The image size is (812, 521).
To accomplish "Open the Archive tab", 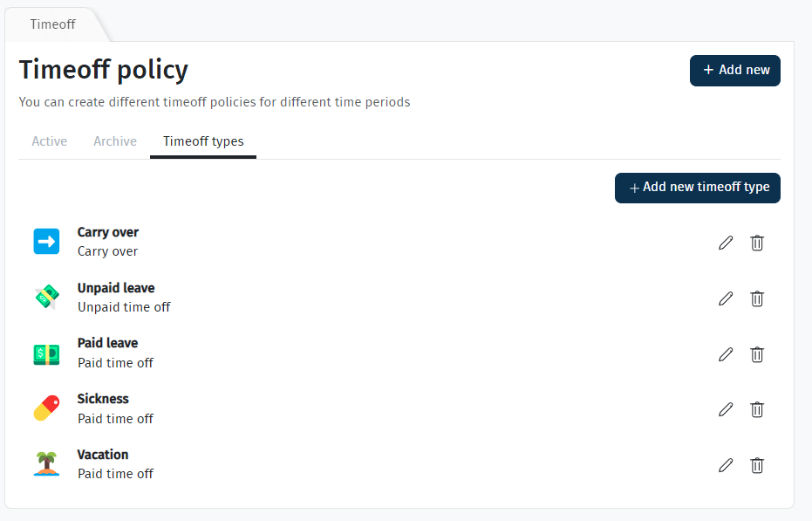I will pyautogui.click(x=115, y=141).
